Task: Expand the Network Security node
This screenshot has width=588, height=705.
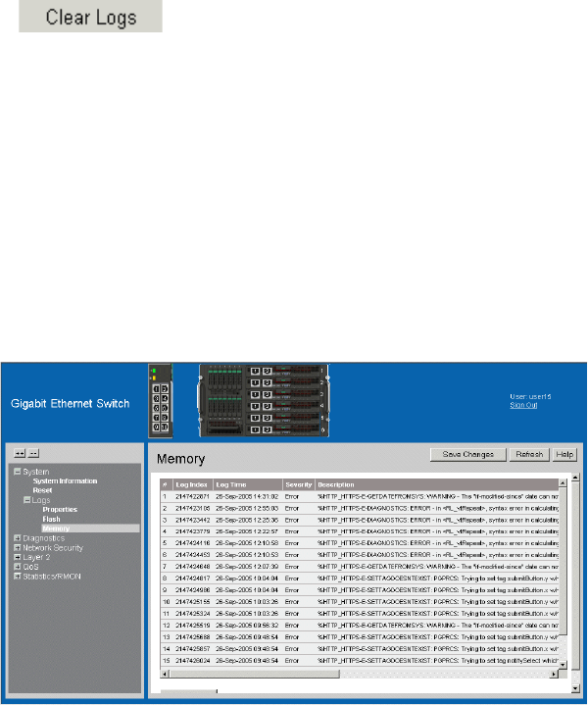Action: click(17, 548)
